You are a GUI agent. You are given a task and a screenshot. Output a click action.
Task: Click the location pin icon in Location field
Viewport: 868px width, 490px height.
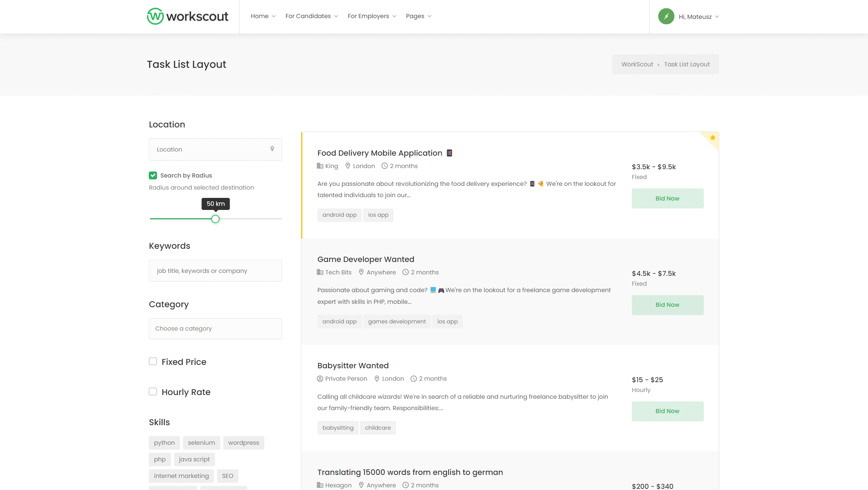[x=272, y=149]
